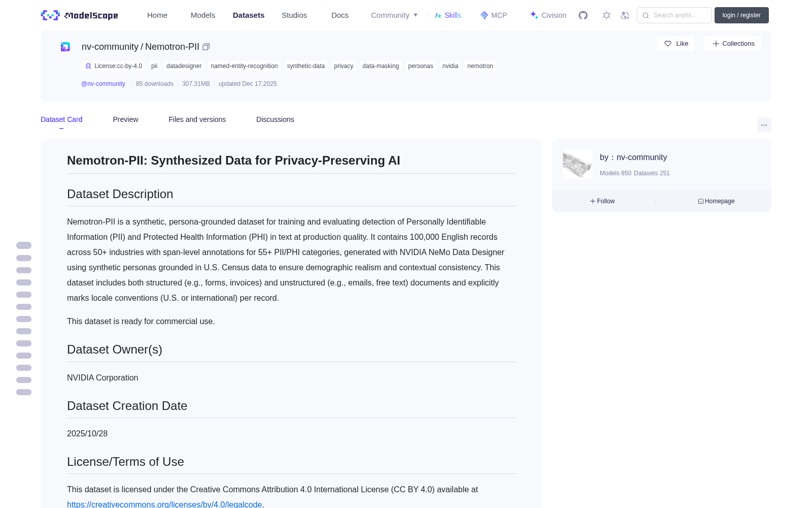The height and width of the screenshot is (508, 812).
Task: Click the License:cc-by-4.0 tag
Action: point(114,66)
